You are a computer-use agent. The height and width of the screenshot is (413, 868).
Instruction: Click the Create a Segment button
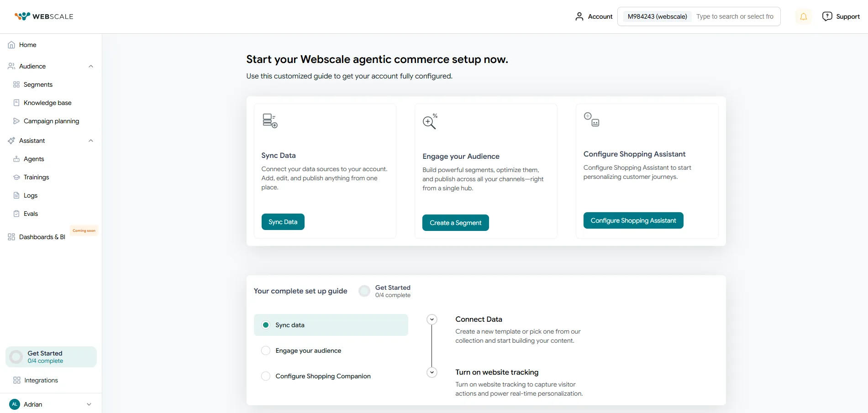(x=456, y=223)
